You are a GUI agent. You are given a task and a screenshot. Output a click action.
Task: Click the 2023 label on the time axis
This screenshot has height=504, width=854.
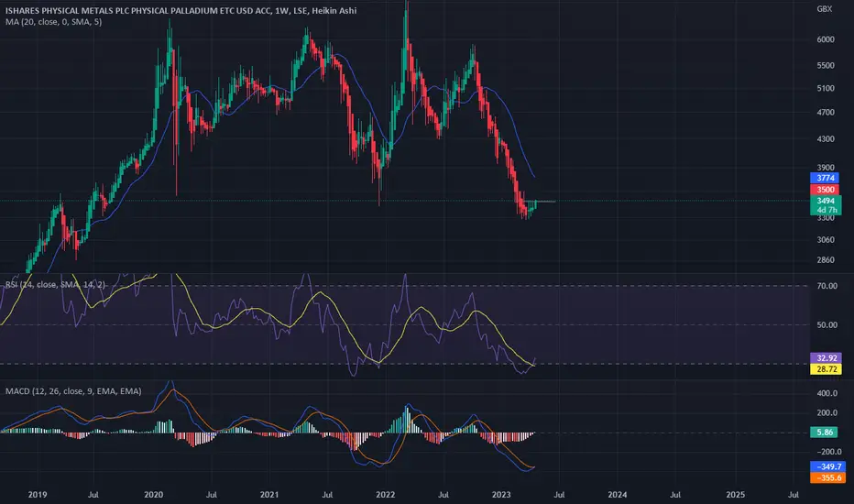coord(501,495)
